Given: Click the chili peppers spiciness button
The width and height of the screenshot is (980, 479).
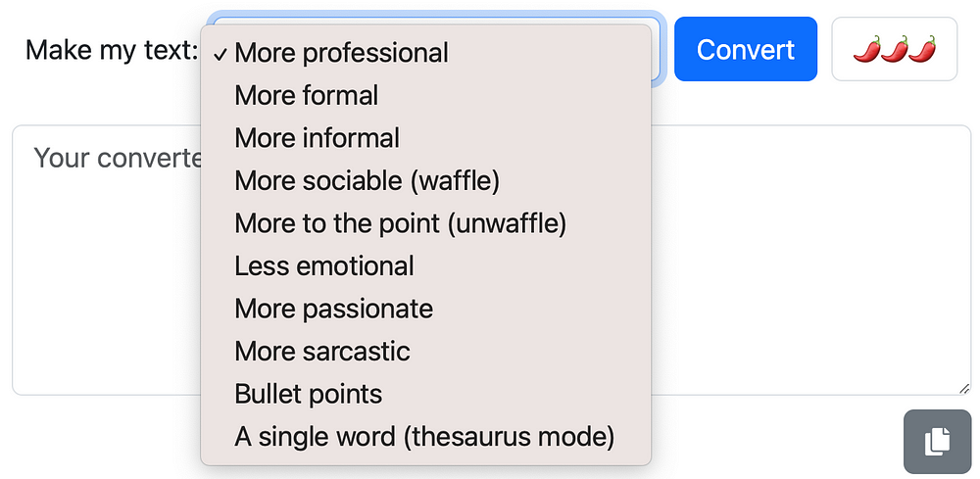Looking at the screenshot, I should (894, 49).
